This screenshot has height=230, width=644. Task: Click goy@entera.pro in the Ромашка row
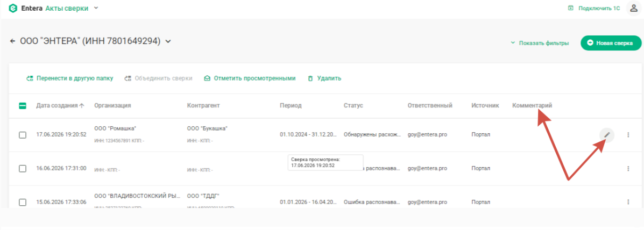(x=427, y=134)
